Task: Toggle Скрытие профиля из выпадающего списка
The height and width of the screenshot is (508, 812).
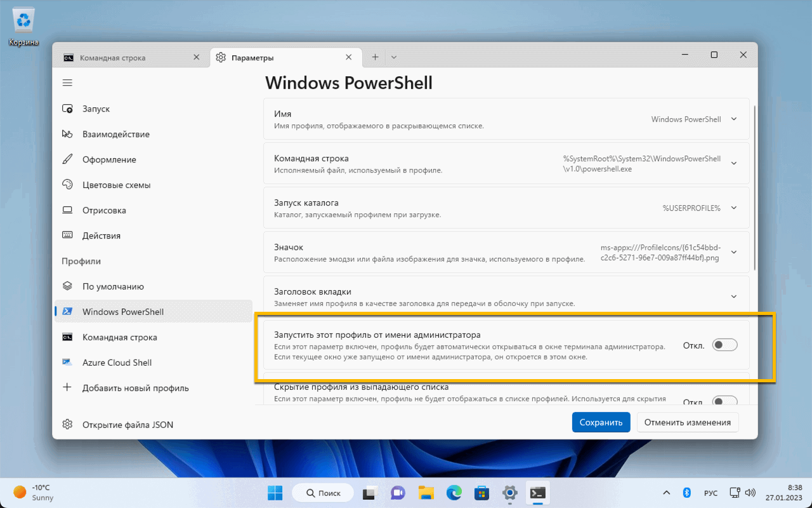Action: click(725, 401)
